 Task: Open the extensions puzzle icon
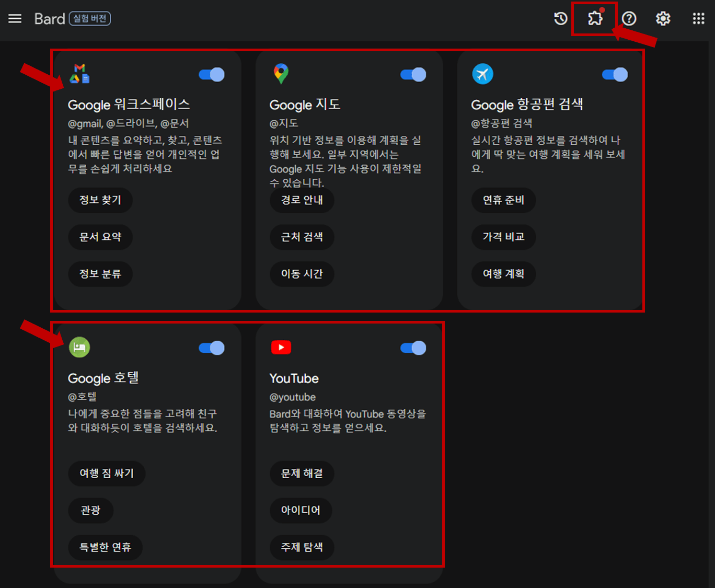(595, 19)
